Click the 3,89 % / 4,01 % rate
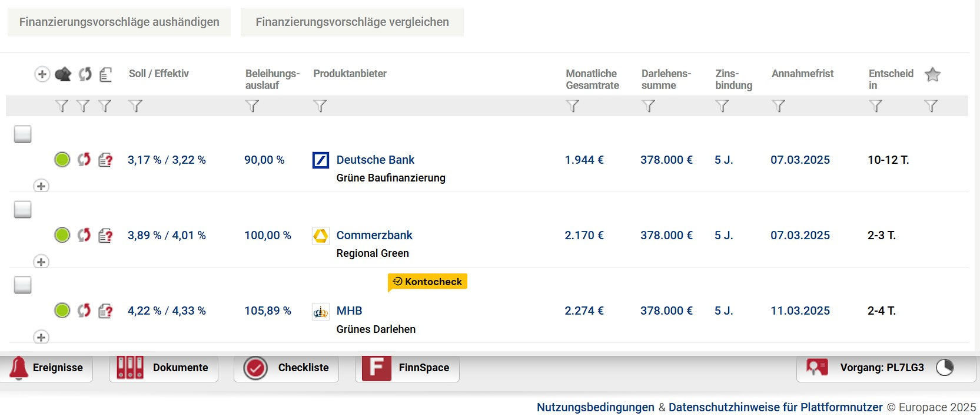The image size is (980, 416). coord(167,235)
